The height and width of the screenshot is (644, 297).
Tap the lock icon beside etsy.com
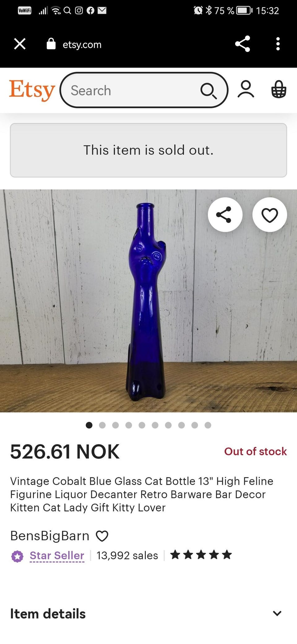(x=51, y=44)
